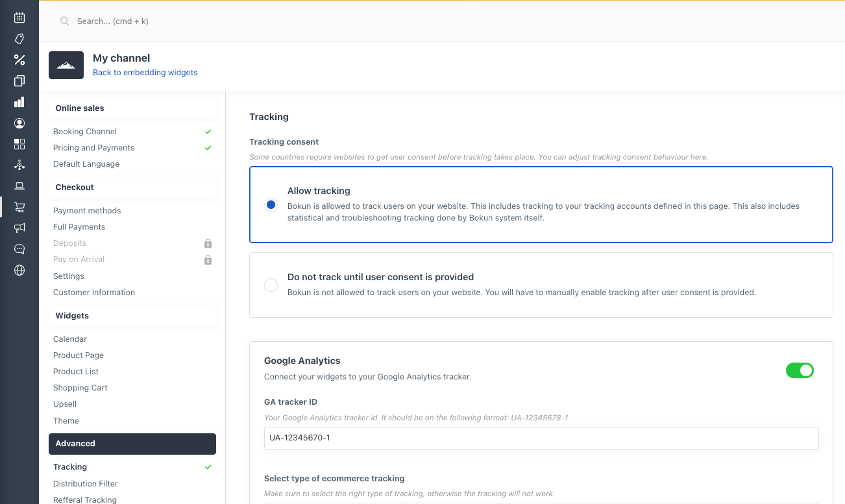Click the Booking Channel green checkmark
Image resolution: width=845 pixels, height=504 pixels.
tap(208, 132)
